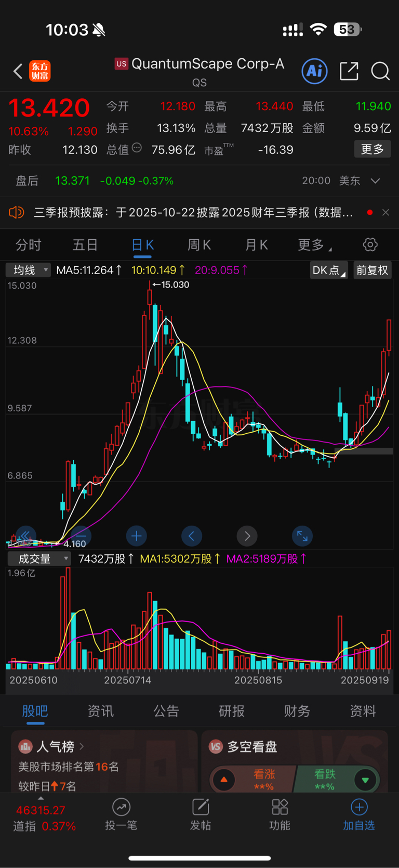Tap the QuantumScape Corp-A title
Screen dimensions: 399x868
[208, 63]
